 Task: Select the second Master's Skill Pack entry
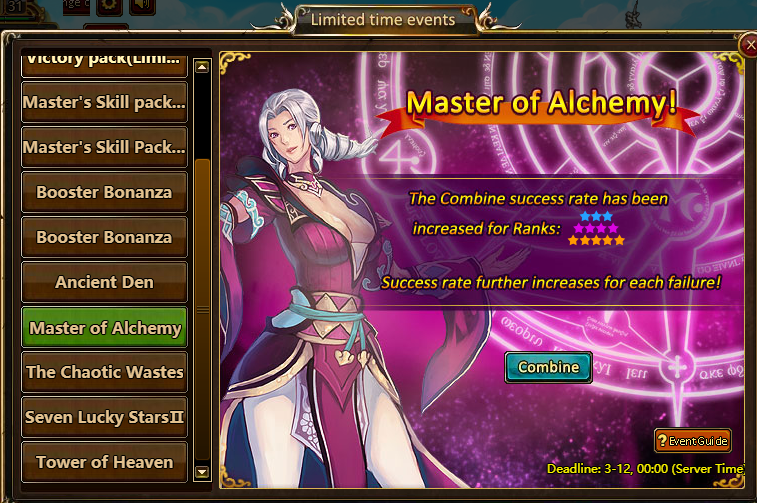[x=104, y=147]
